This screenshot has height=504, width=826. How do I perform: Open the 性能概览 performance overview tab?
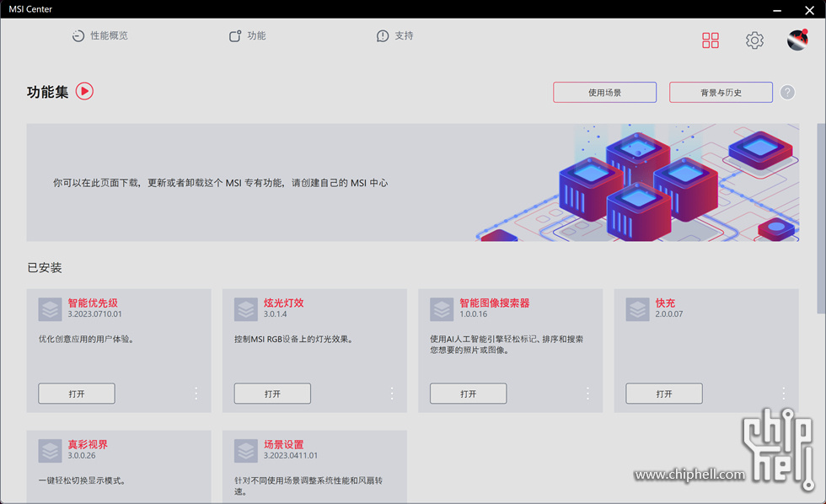(x=100, y=35)
